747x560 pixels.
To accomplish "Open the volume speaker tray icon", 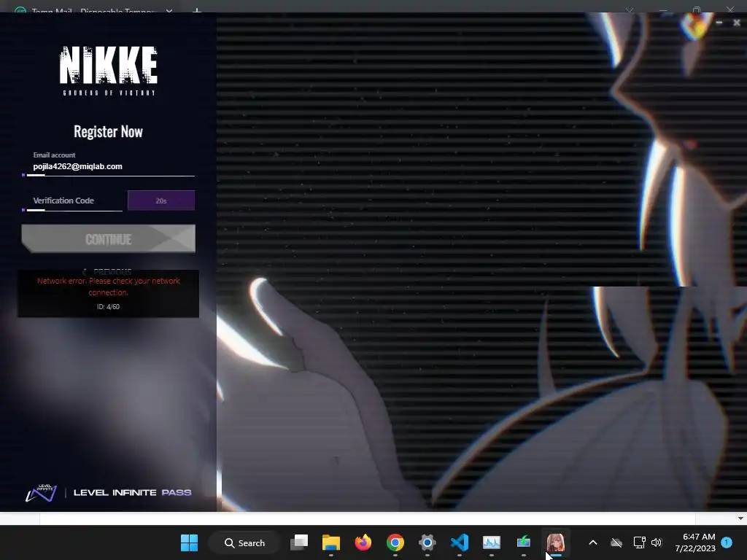I will 657,542.
